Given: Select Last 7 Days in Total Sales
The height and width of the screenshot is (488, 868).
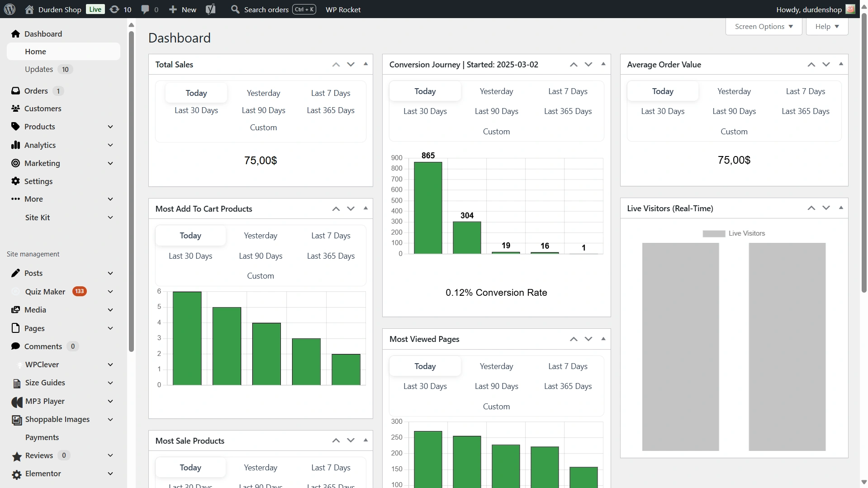Looking at the screenshot, I should point(330,93).
